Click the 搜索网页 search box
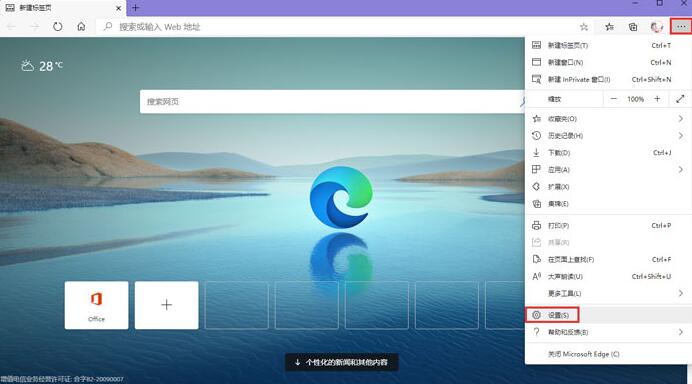 (x=332, y=102)
